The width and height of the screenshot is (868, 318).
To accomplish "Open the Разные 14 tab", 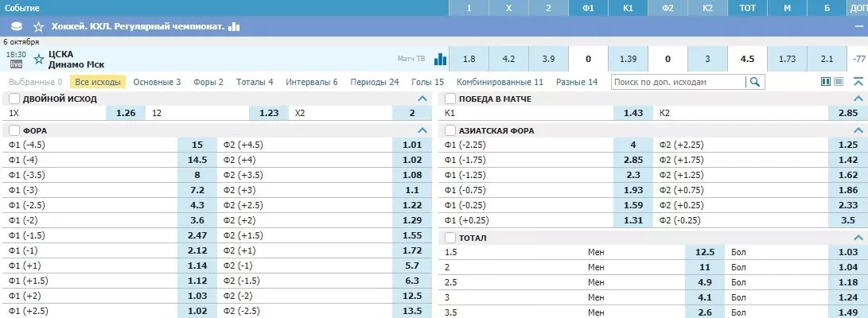I will [577, 82].
